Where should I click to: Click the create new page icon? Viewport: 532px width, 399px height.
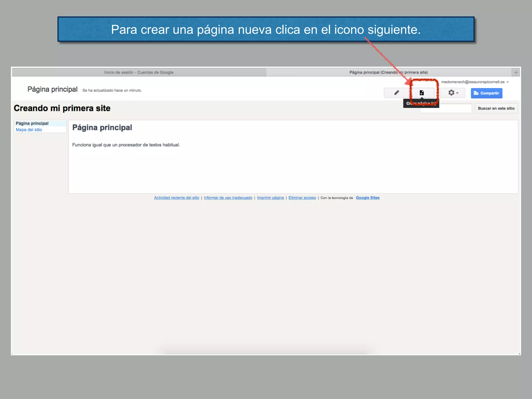pyautogui.click(x=422, y=93)
